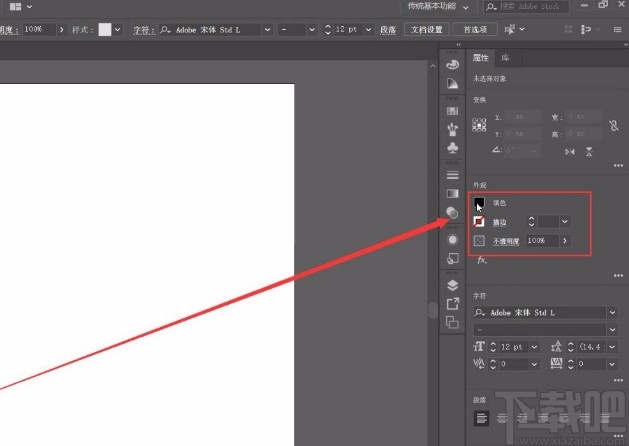Click the flip horizontal icon
The image size is (629, 446).
click(x=570, y=152)
